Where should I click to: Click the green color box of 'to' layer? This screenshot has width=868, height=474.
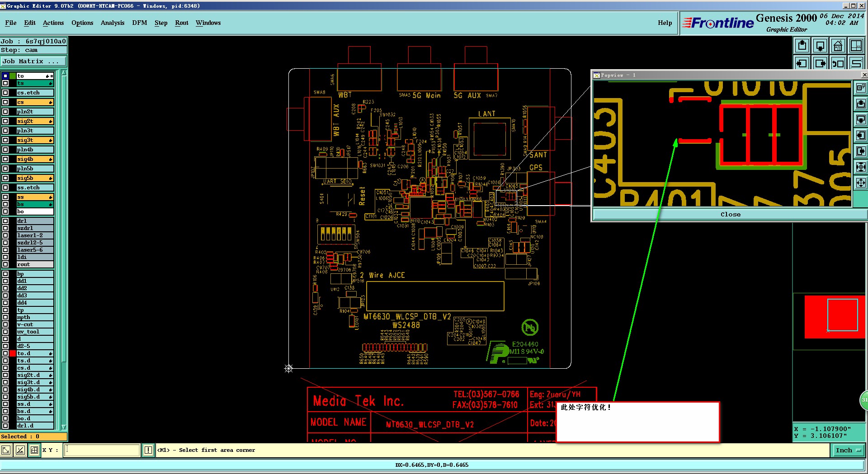point(13,76)
